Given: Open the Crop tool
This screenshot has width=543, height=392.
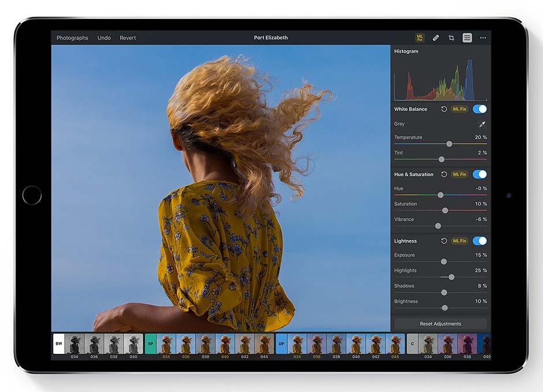Looking at the screenshot, I should [x=452, y=38].
